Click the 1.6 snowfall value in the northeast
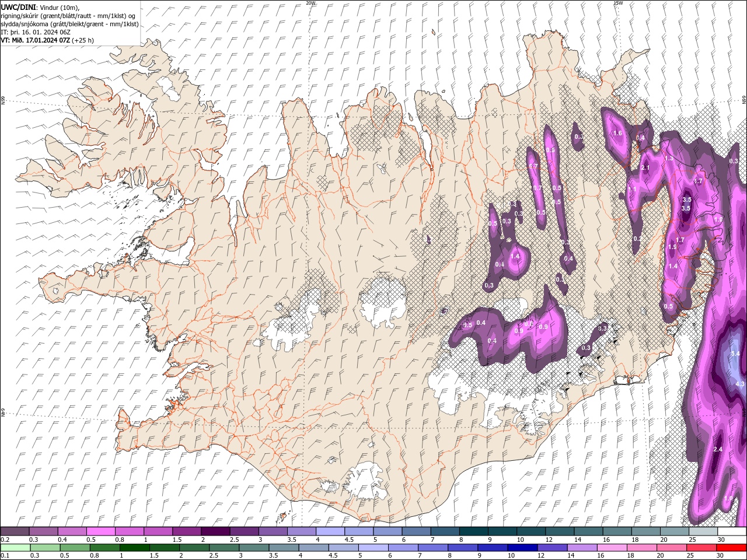 click(x=618, y=134)
